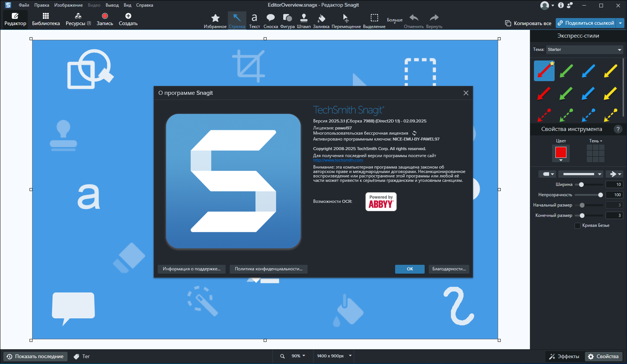Click Информация о поддержке... button
Viewport: 627px width, 364px height.
[x=192, y=269]
